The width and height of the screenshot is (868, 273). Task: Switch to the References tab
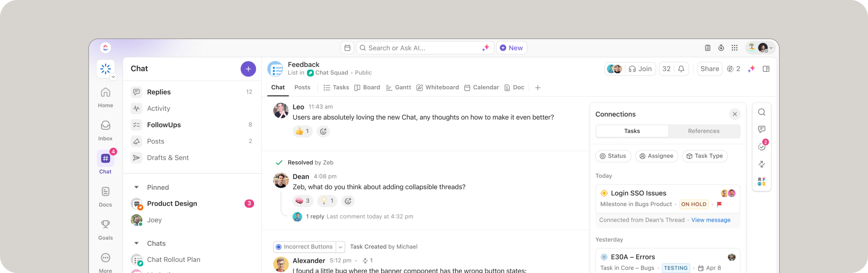click(x=703, y=131)
